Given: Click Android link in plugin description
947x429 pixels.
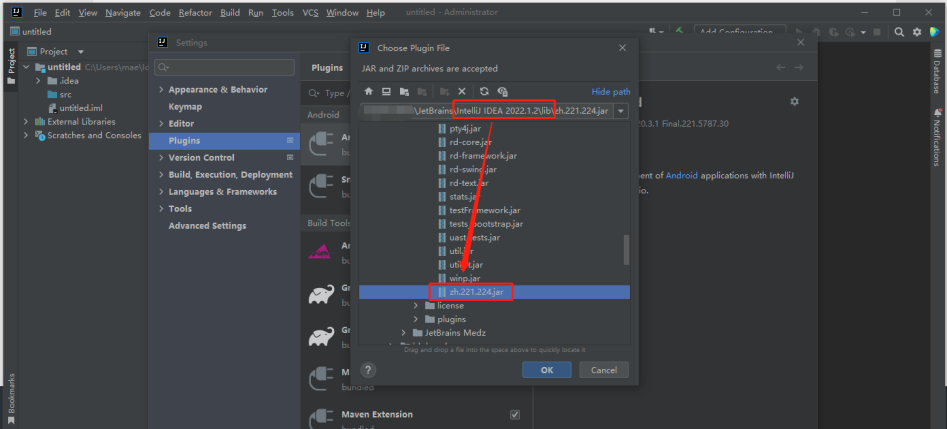Looking at the screenshot, I should 681,176.
